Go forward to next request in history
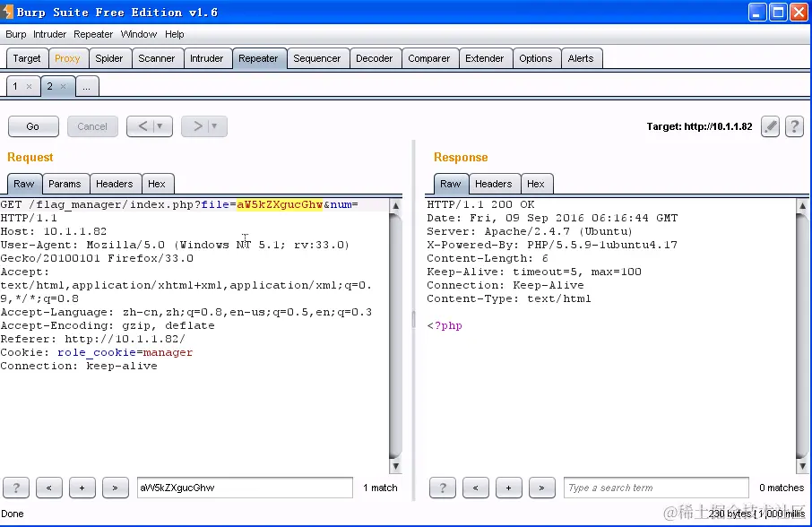This screenshot has height=527, width=812. (197, 126)
